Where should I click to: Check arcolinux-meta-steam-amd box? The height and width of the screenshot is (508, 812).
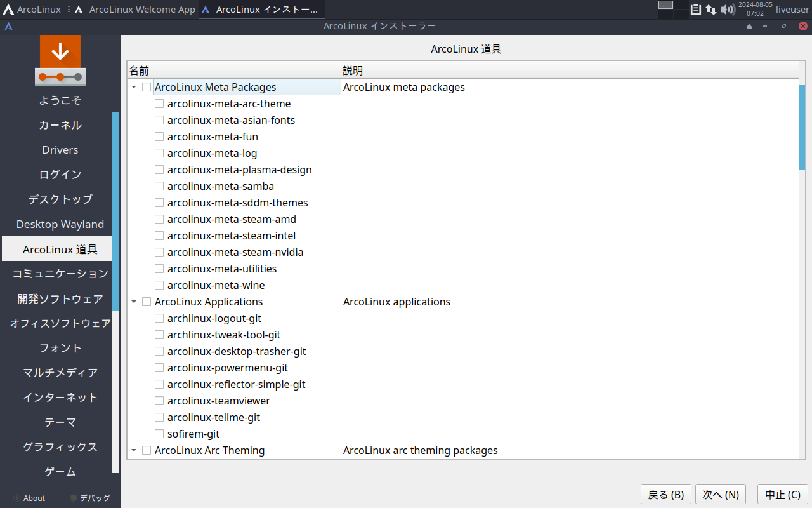(x=159, y=219)
